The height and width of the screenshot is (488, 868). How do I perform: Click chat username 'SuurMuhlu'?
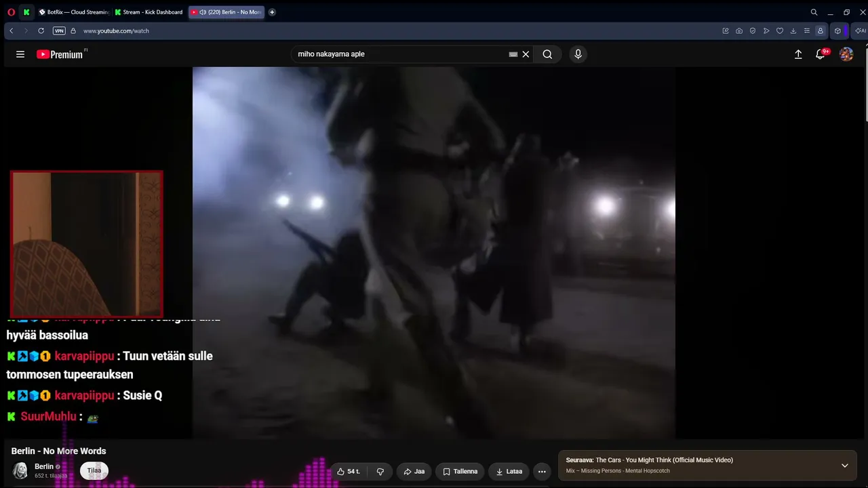tap(48, 417)
